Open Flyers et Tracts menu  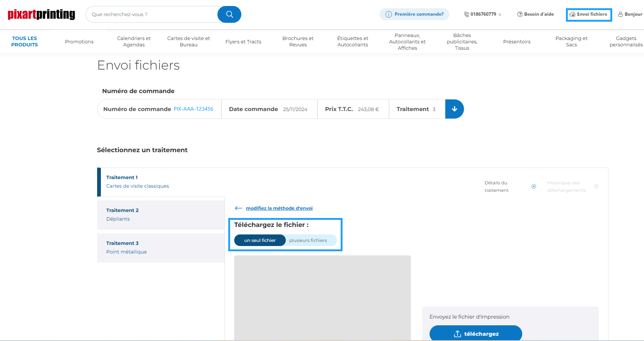coord(243,42)
